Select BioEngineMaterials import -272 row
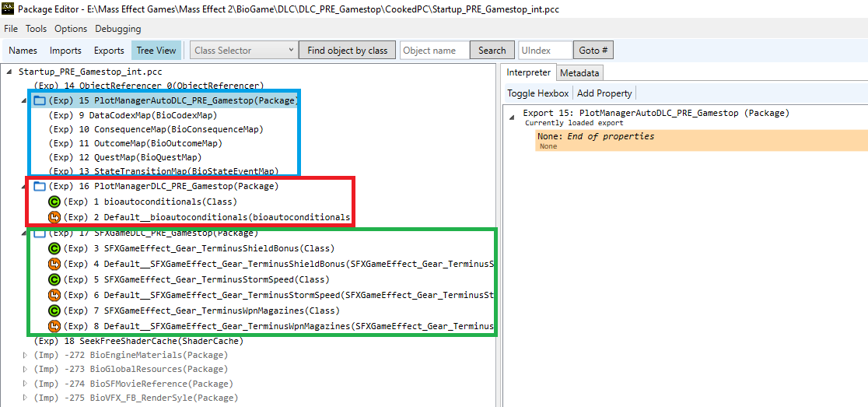The width and height of the screenshot is (868, 407). tap(131, 355)
